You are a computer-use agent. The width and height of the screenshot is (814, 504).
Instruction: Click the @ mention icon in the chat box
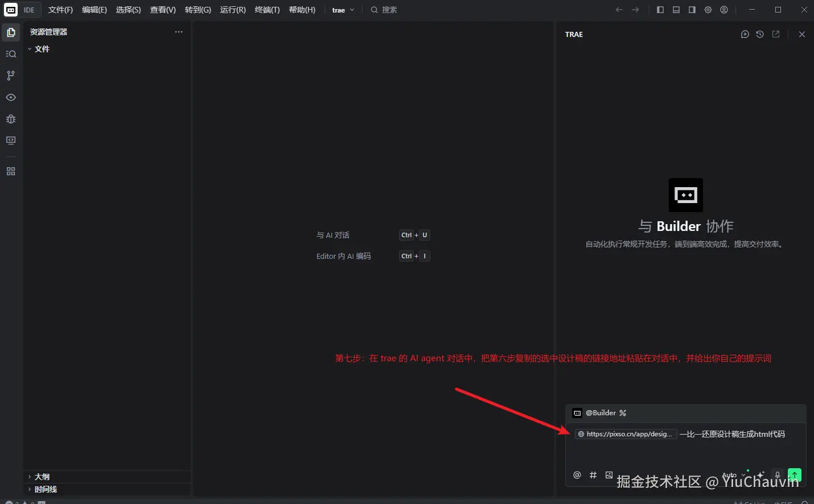coord(577,475)
